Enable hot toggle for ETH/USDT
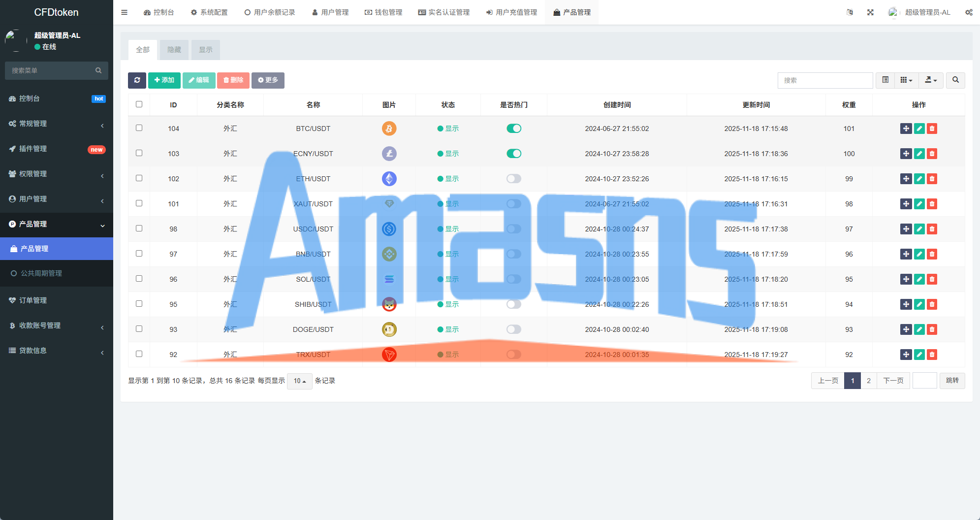This screenshot has width=980, height=520. coord(513,179)
